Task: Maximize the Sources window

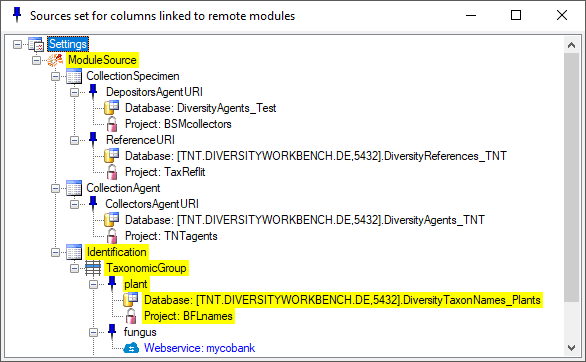Action: (516, 15)
